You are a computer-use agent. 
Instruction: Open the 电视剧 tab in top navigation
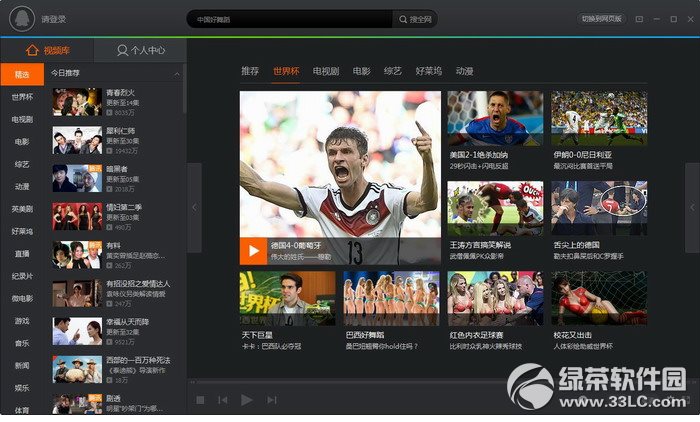(326, 71)
